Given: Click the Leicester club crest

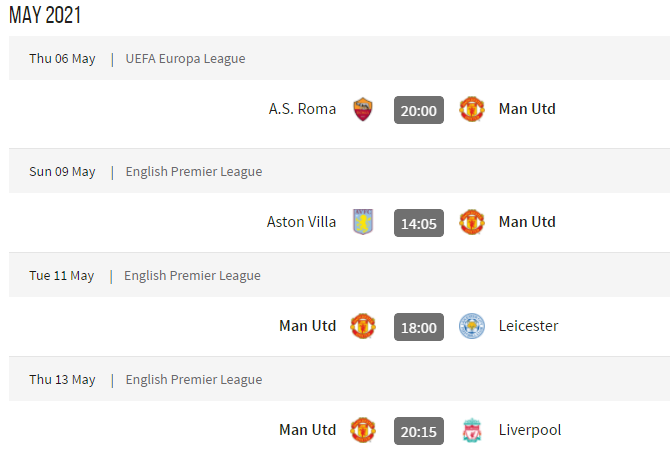Looking at the screenshot, I should pyautogui.click(x=472, y=326).
